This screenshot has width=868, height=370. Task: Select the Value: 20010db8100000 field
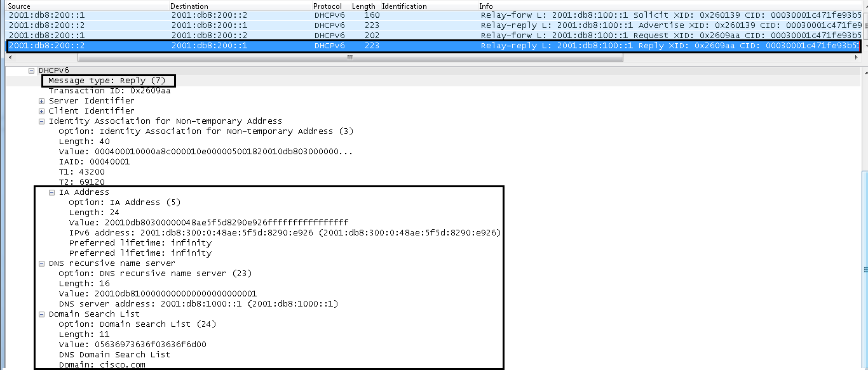pos(158,294)
